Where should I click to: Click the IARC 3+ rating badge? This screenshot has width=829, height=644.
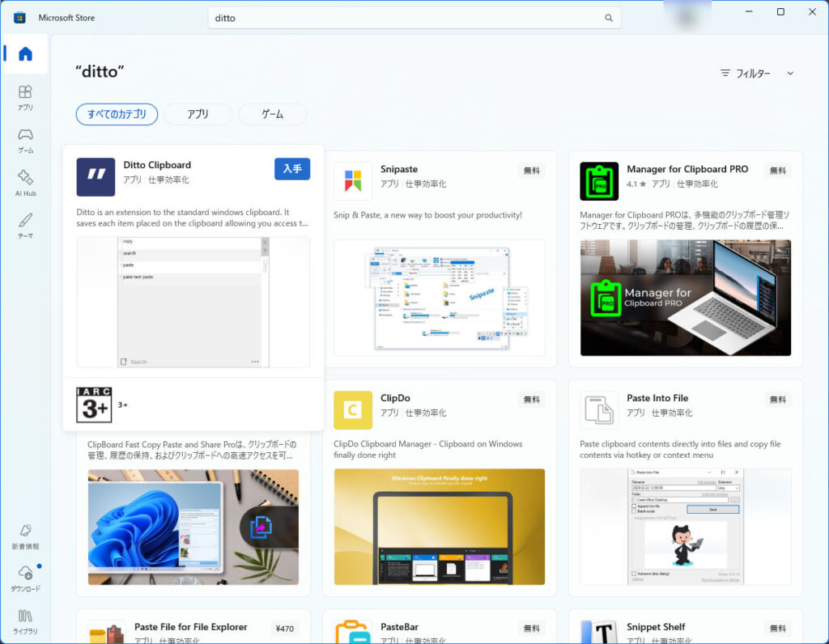click(x=94, y=405)
